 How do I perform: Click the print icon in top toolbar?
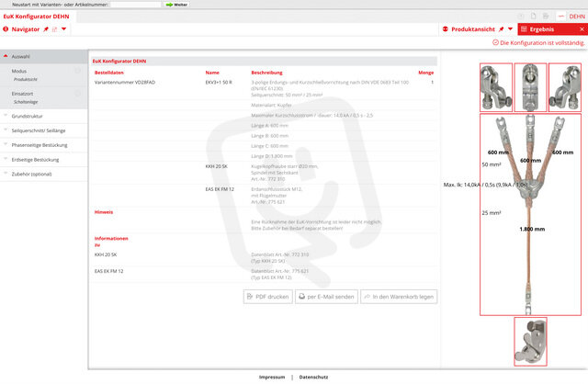[x=546, y=17]
